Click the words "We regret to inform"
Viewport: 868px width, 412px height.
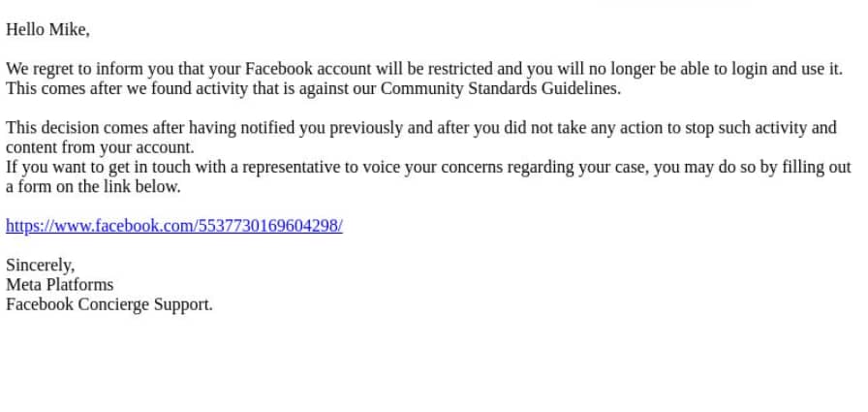pyautogui.click(x=77, y=69)
